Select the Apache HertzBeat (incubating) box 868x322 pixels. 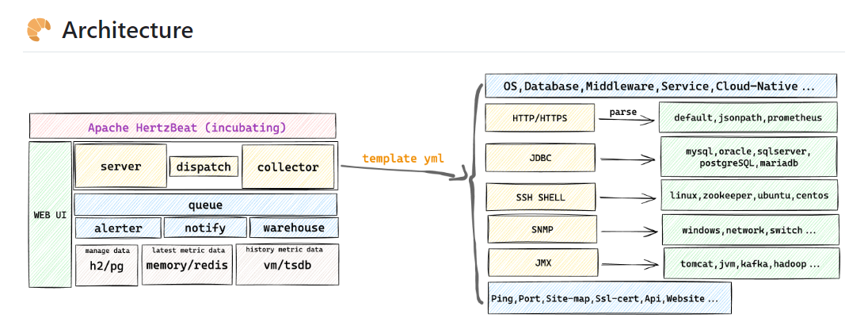pos(183,126)
